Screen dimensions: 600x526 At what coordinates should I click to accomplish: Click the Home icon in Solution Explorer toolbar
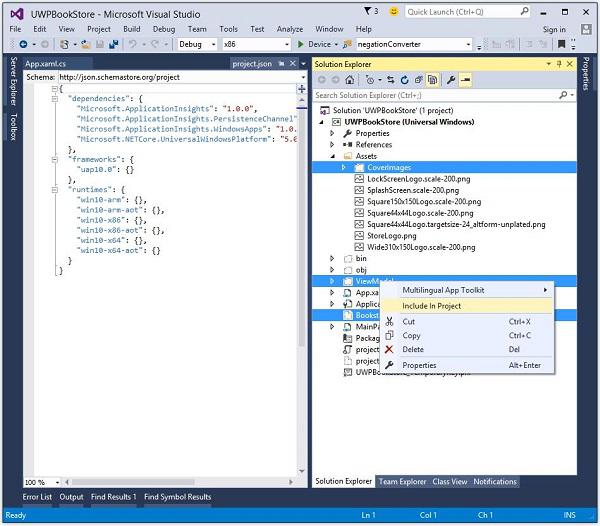click(352, 79)
